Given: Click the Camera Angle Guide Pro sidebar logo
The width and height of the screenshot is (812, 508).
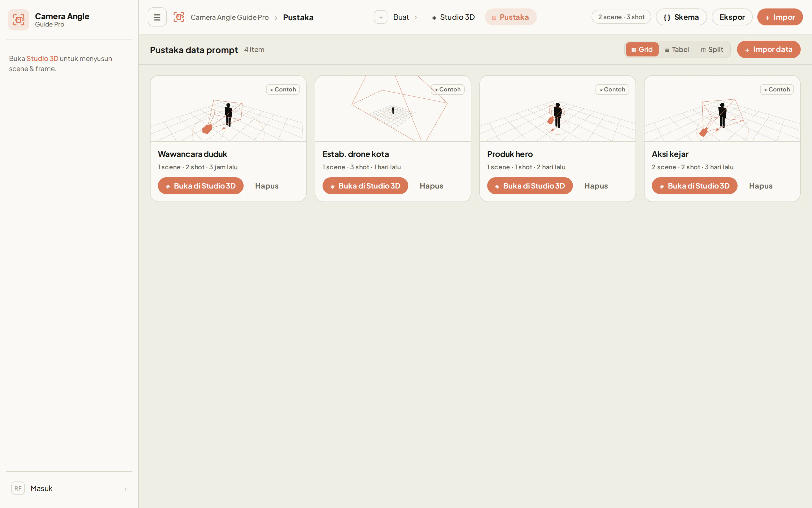Looking at the screenshot, I should 18,20.
